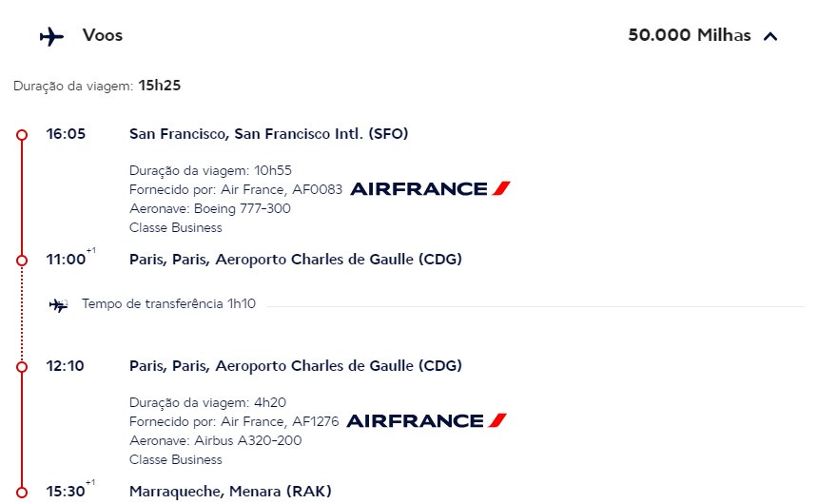
Task: Click the Voos section heading
Action: (x=103, y=35)
